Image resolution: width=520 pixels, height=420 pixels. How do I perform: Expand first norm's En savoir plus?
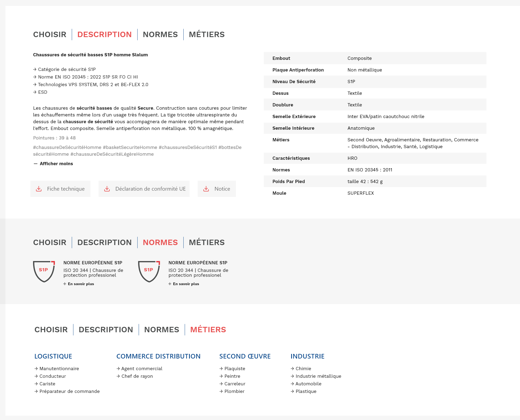[81, 284]
